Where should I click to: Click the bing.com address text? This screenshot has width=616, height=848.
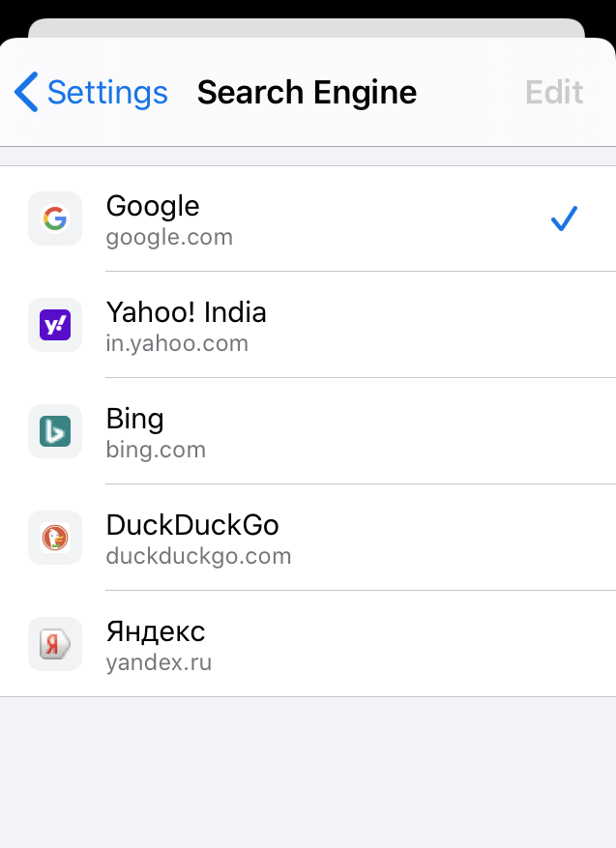point(156,450)
